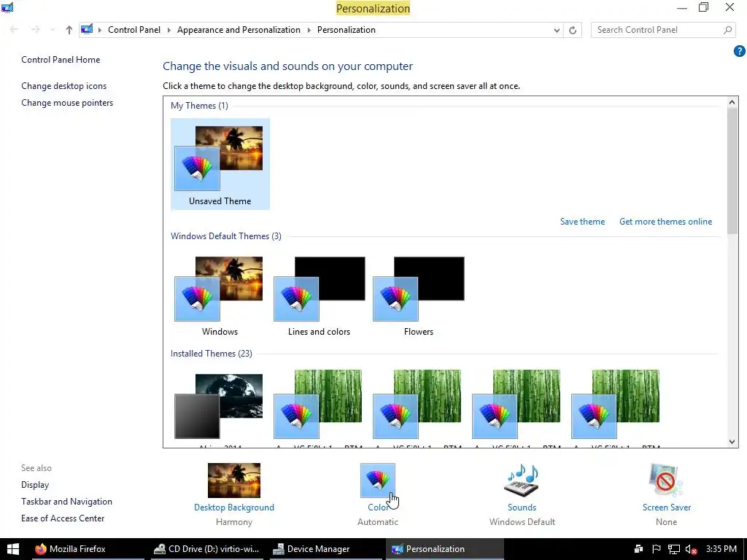The image size is (747, 560).
Task: Click the search magnifier icon
Action: [x=727, y=30]
